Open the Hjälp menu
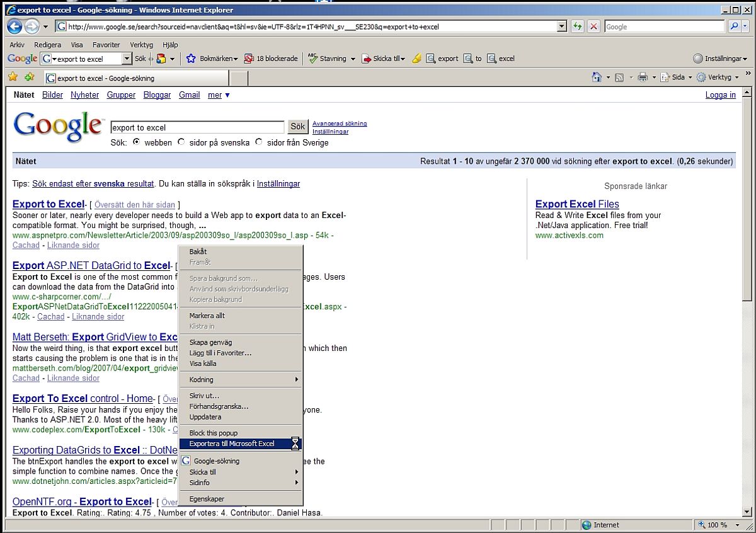 click(x=170, y=45)
